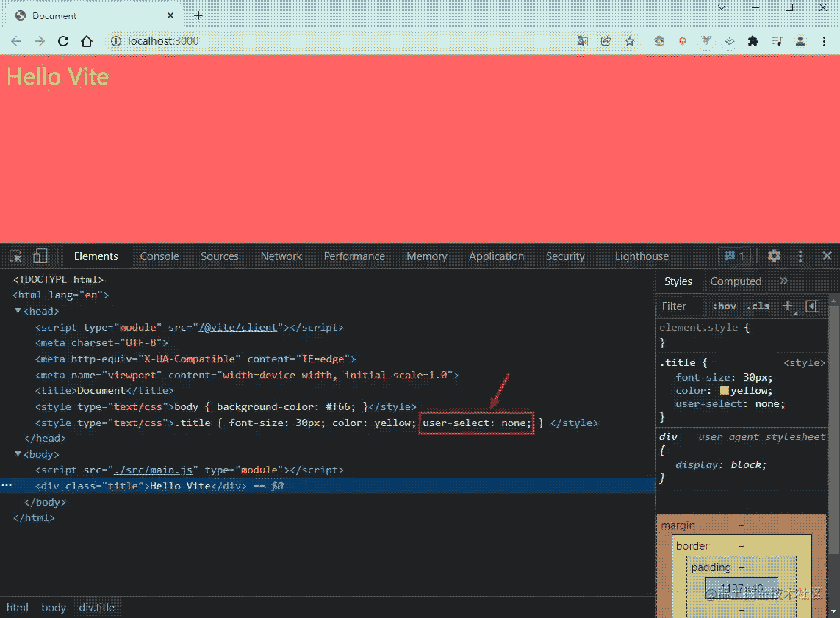
Task: Select the Computed sidebar tab
Action: coord(736,281)
